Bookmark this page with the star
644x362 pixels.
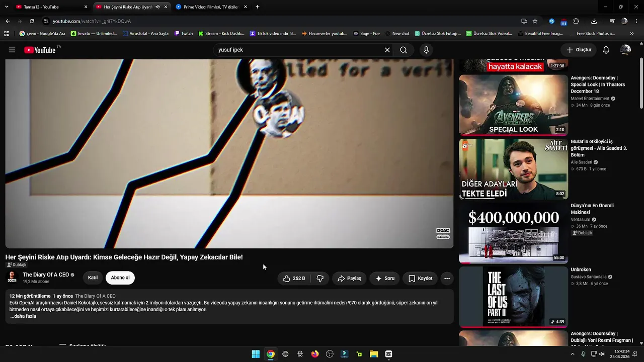pos(535,21)
